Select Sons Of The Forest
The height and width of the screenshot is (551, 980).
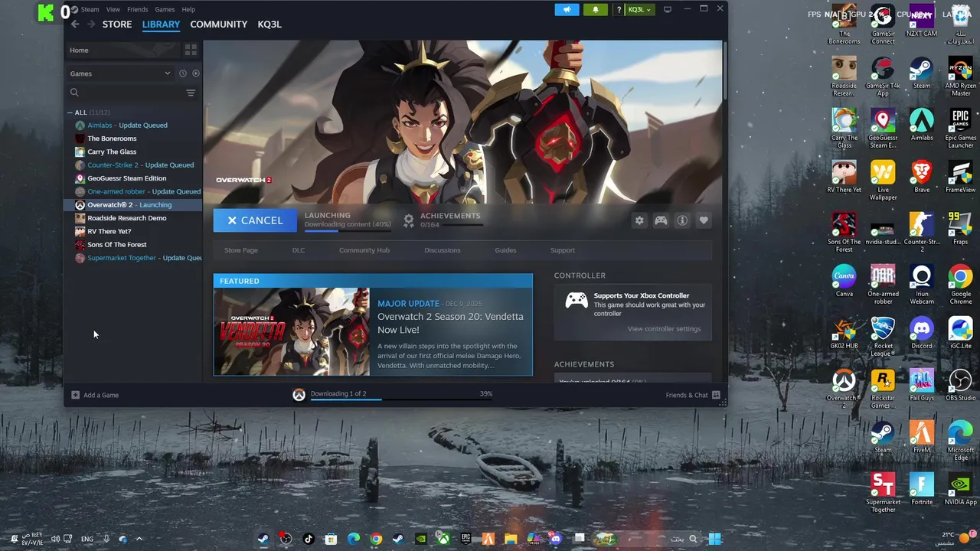tap(133, 245)
